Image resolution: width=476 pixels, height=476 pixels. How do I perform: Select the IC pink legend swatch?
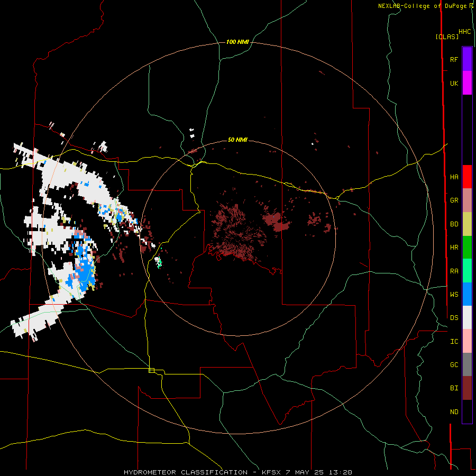467,341
